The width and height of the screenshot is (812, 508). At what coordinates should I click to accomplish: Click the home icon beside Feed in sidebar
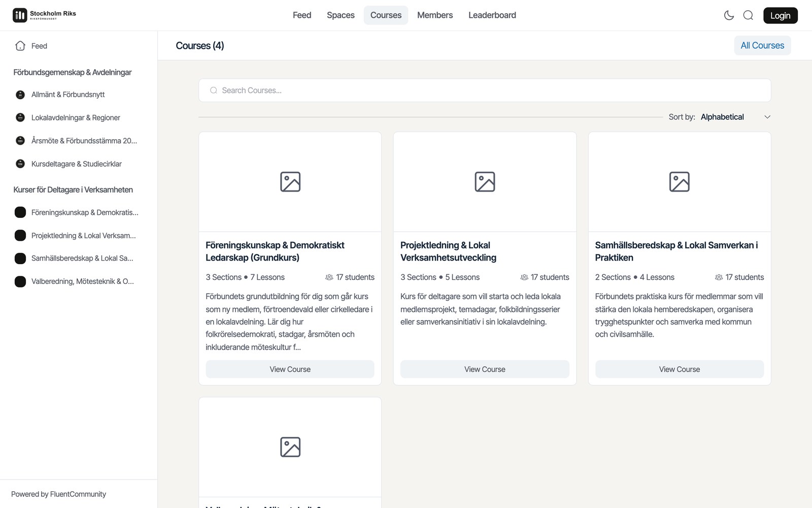(x=20, y=46)
